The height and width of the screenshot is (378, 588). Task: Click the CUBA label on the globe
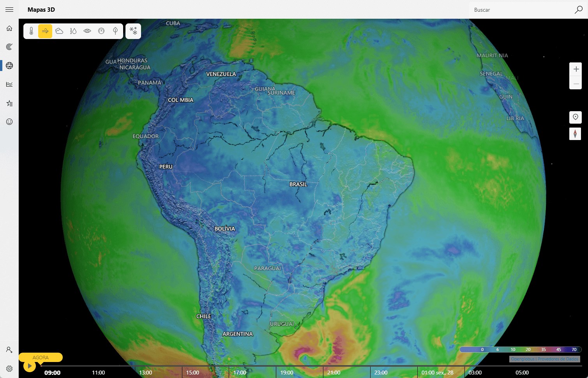tap(173, 23)
